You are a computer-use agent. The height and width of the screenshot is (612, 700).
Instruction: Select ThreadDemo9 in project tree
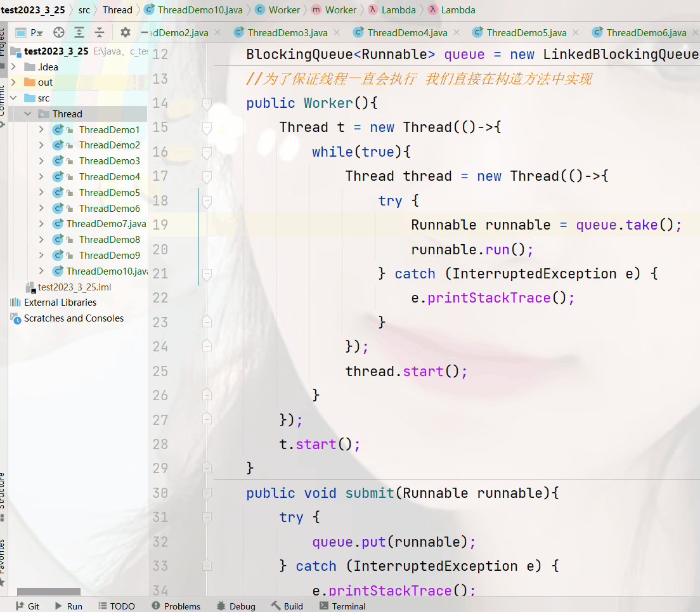[109, 256]
